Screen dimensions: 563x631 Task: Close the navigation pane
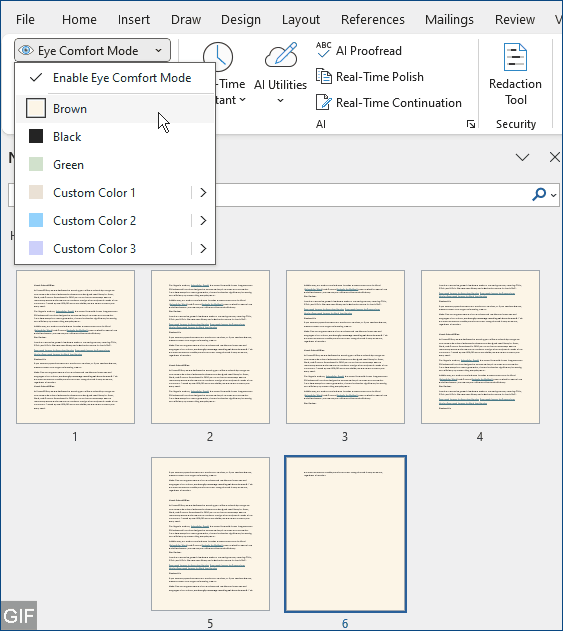click(x=555, y=157)
